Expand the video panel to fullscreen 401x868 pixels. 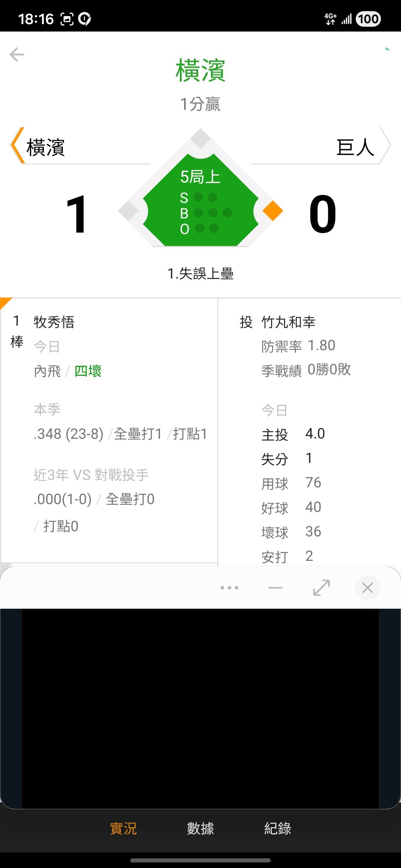click(321, 588)
